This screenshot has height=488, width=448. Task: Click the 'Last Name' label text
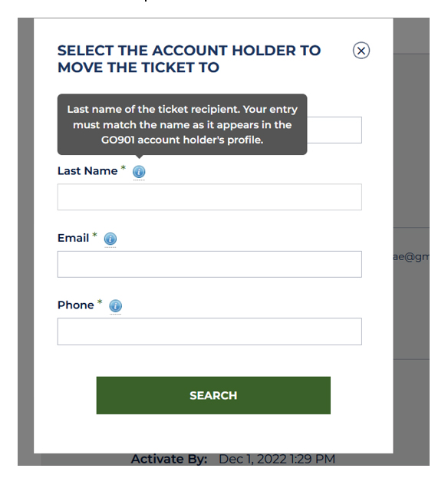pyautogui.click(x=87, y=171)
